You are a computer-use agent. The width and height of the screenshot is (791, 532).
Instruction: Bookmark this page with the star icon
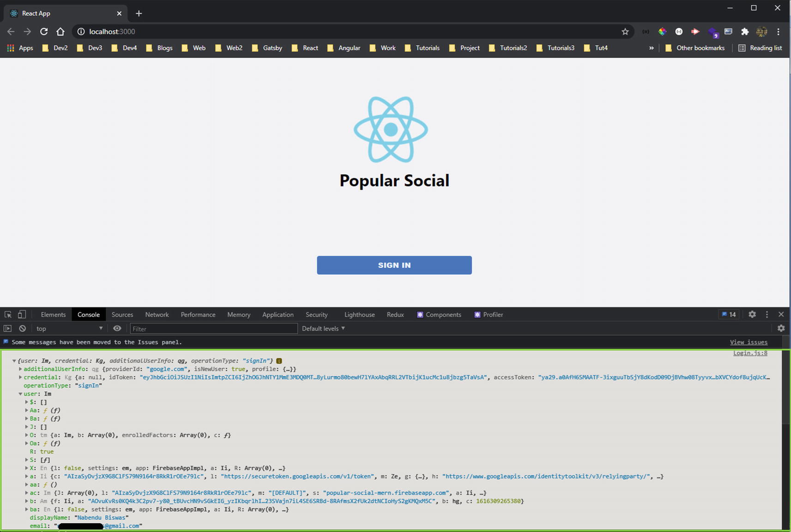pyautogui.click(x=625, y=31)
